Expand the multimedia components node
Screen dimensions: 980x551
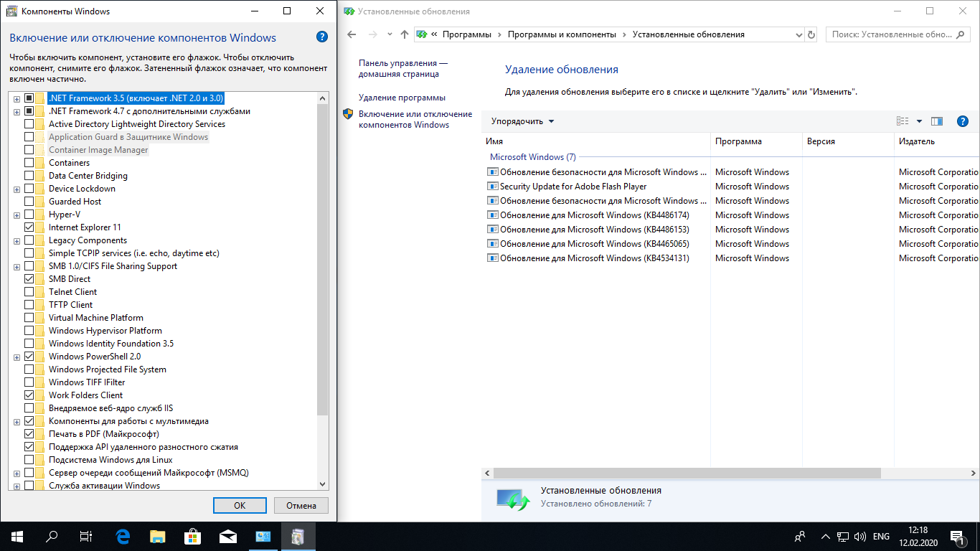[x=17, y=421]
